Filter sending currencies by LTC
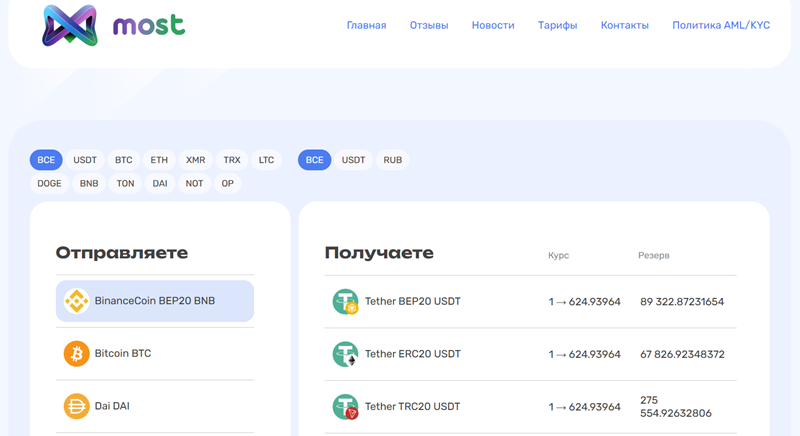This screenshot has height=436, width=800. pos(266,160)
